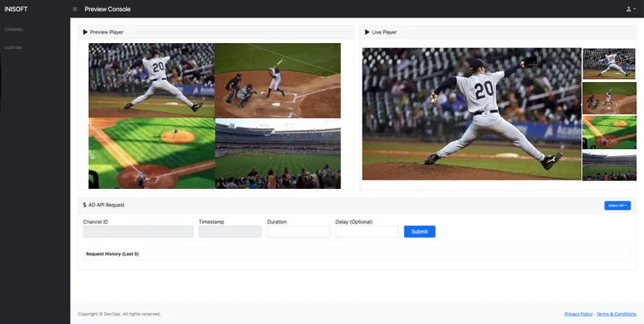The width and height of the screenshot is (644, 324).
Task: Open the Privacy Policy link
Action: coord(578,314)
